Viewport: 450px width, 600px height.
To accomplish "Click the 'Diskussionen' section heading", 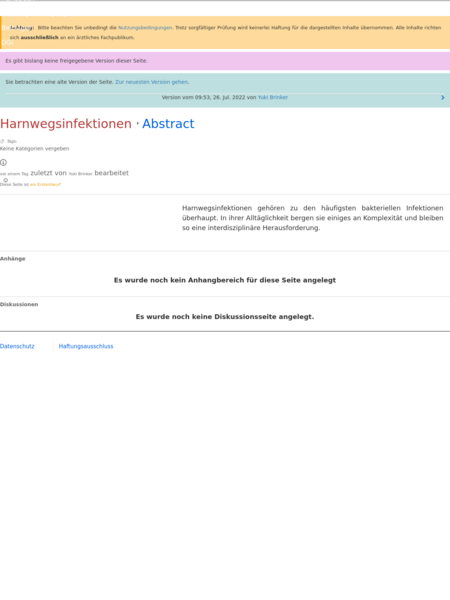I will click(19, 304).
